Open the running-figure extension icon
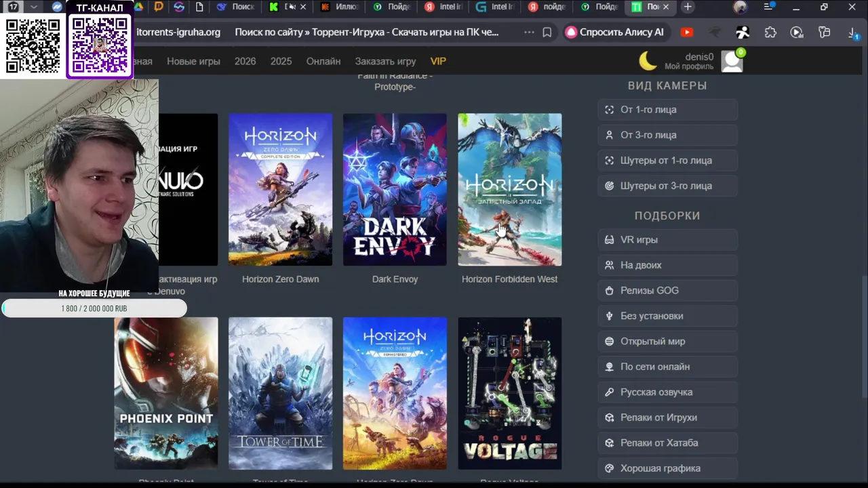Viewport: 868px width, 488px height. click(x=743, y=32)
